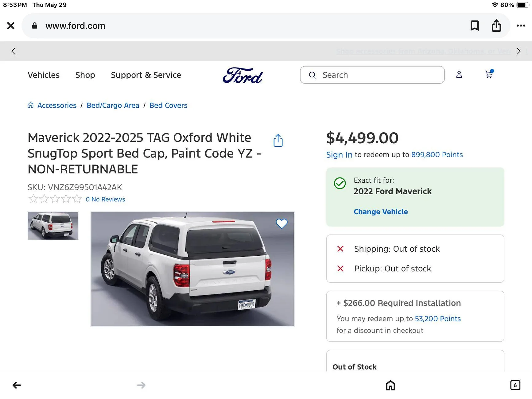Screen dimensions: 532x399
Task: Click the Accessories home breadcrumb icon
Action: (x=30, y=105)
